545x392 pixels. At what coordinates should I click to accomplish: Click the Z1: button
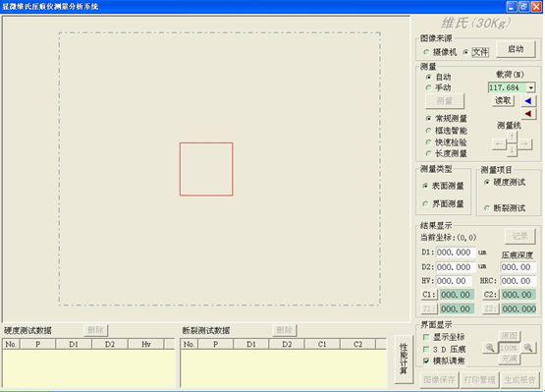coord(429,308)
